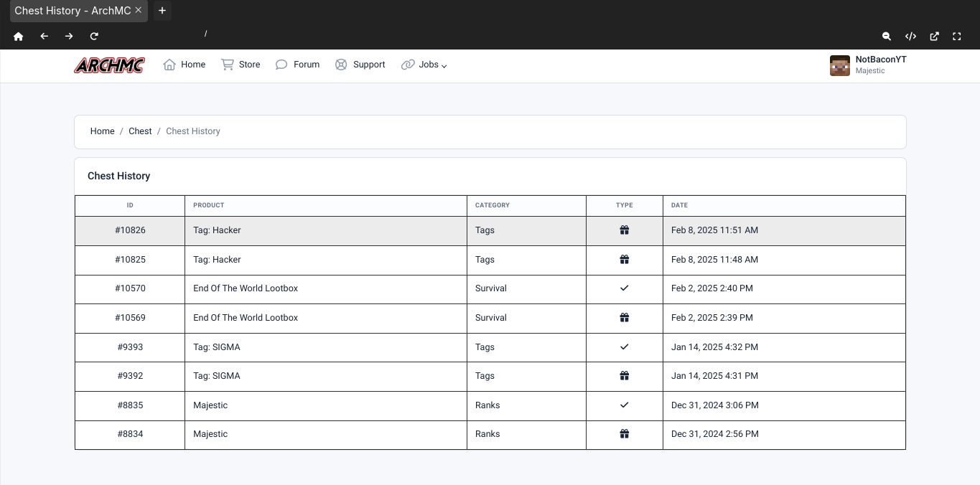Select ID cell #8834
Screen dimensions: 980x485
(x=130, y=434)
